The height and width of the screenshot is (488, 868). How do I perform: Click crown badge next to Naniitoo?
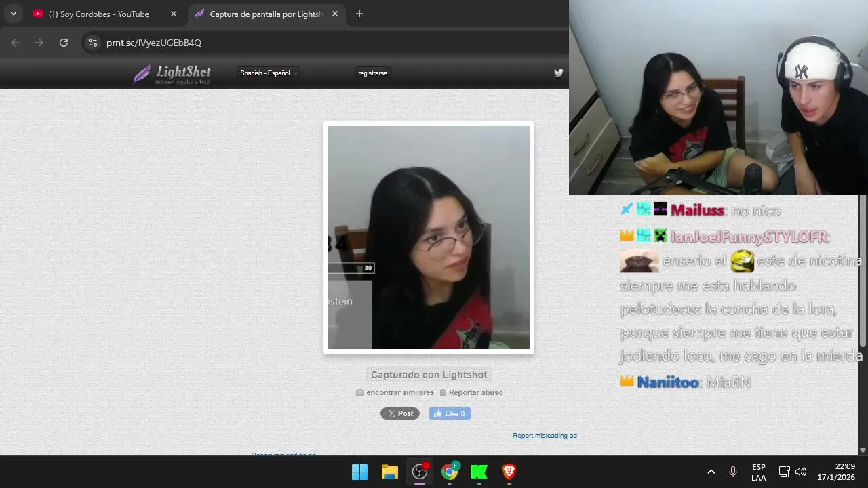click(x=627, y=381)
